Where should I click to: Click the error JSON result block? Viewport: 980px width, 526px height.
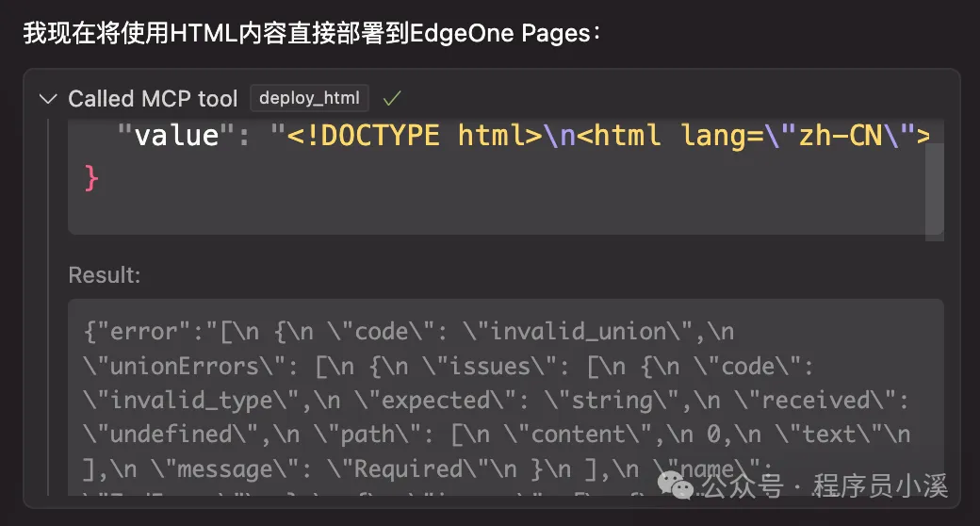tap(506, 398)
